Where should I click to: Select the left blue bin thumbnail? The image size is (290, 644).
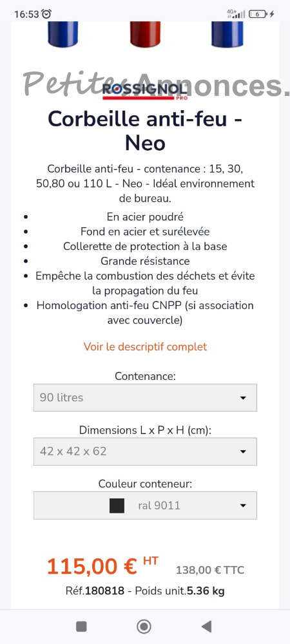pyautogui.click(x=63, y=34)
